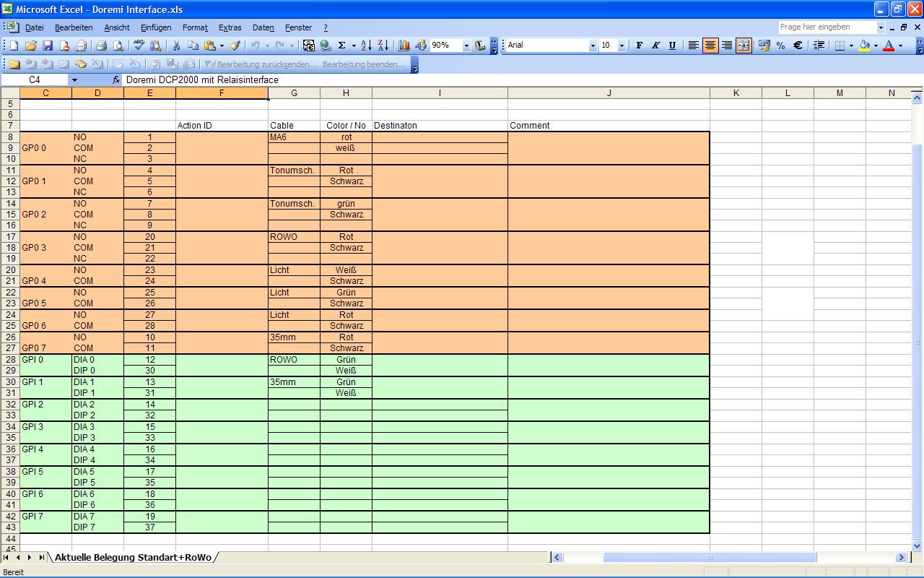Open the Daten menu
Screen dimensions: 924x578
coord(263,27)
